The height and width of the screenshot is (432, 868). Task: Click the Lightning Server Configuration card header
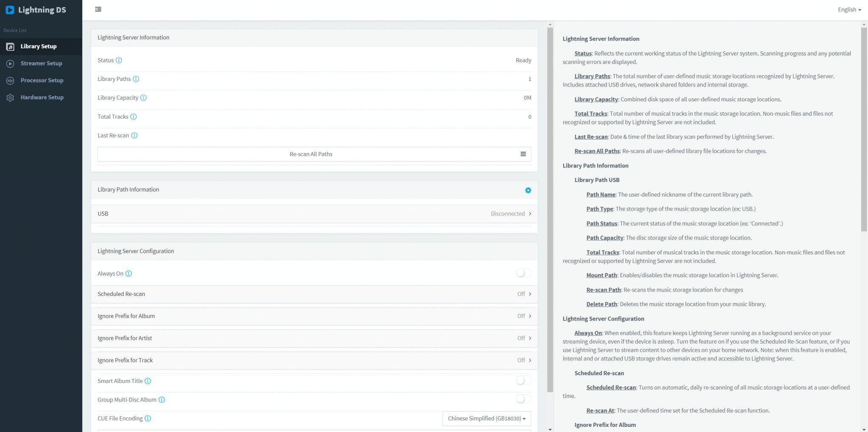click(x=314, y=251)
